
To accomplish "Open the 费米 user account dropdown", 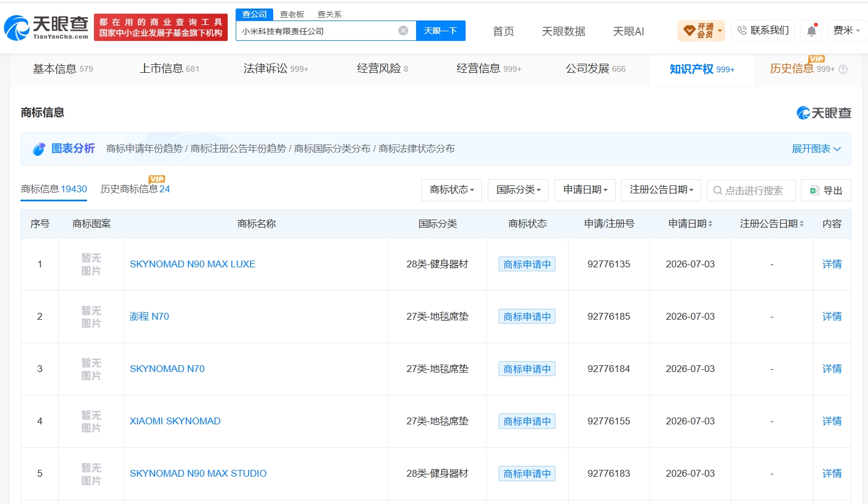I will pyautogui.click(x=846, y=31).
